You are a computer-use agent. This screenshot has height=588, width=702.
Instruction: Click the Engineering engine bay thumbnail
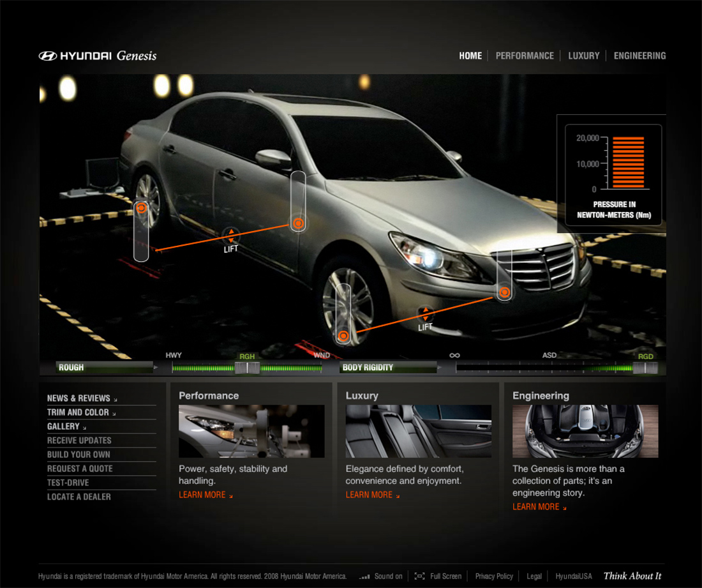tap(585, 431)
